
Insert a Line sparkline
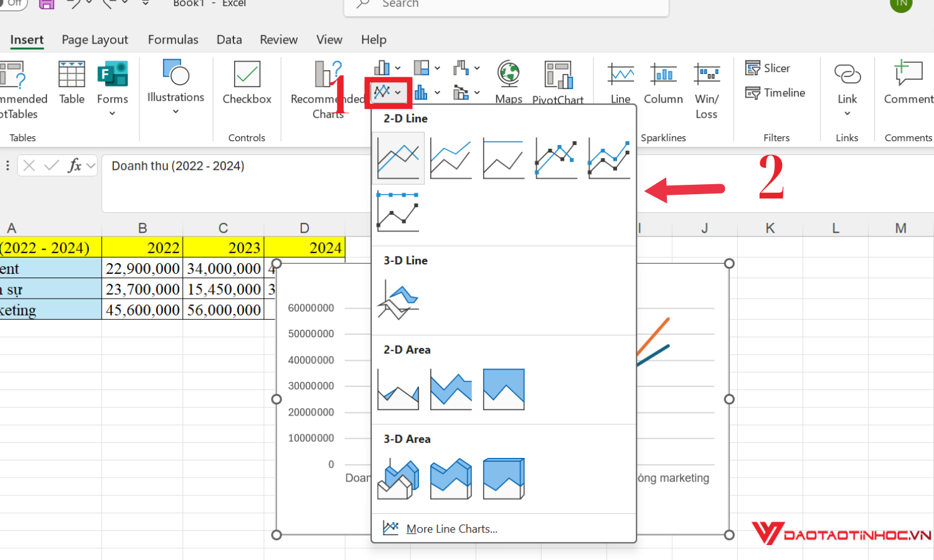click(621, 83)
